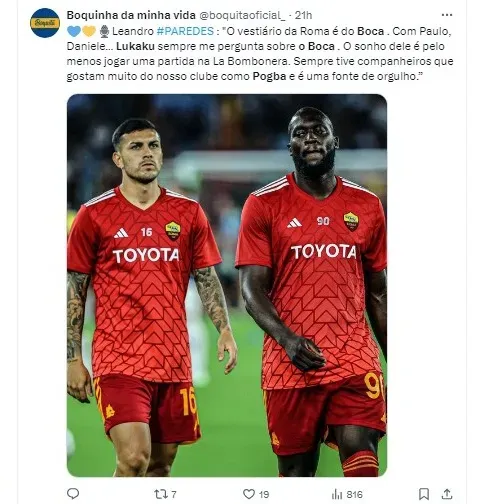Click the yellow heart emoji in tweet
This screenshot has width=482, height=504.
(89, 31)
